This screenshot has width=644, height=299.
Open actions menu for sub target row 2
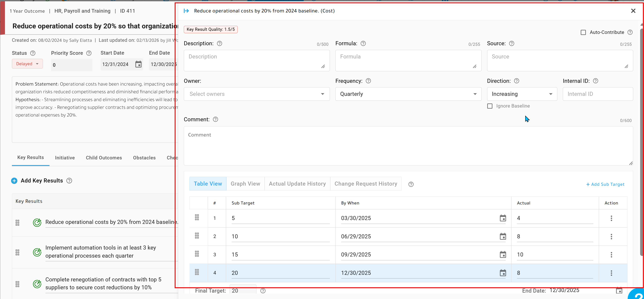611,237
